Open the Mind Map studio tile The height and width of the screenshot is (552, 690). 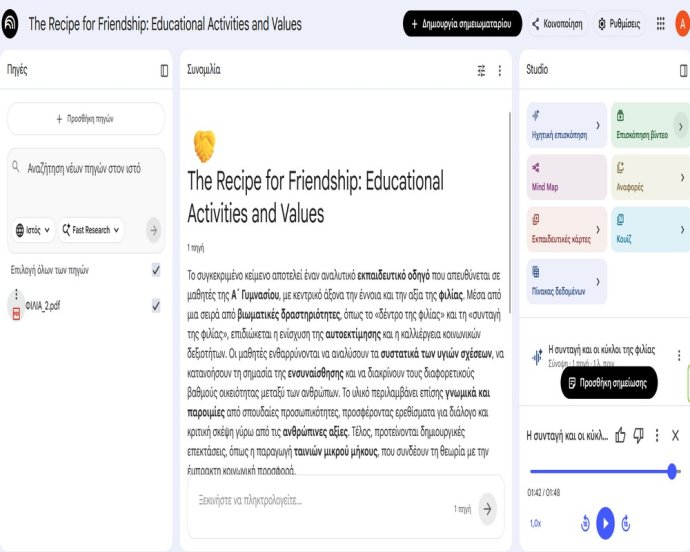pyautogui.click(x=566, y=176)
